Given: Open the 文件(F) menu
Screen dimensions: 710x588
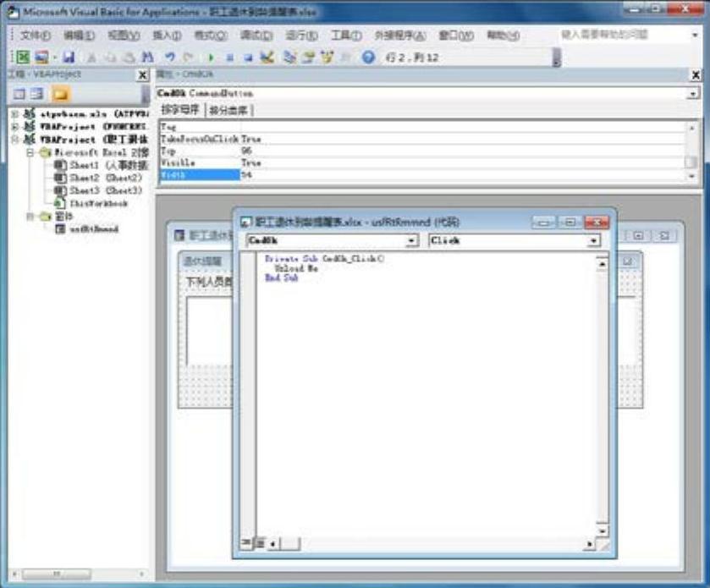Looking at the screenshot, I should pyautogui.click(x=36, y=36).
